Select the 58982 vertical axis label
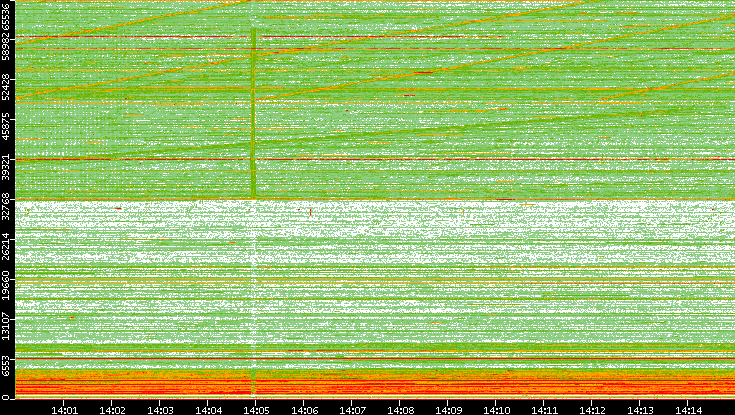 (5, 46)
